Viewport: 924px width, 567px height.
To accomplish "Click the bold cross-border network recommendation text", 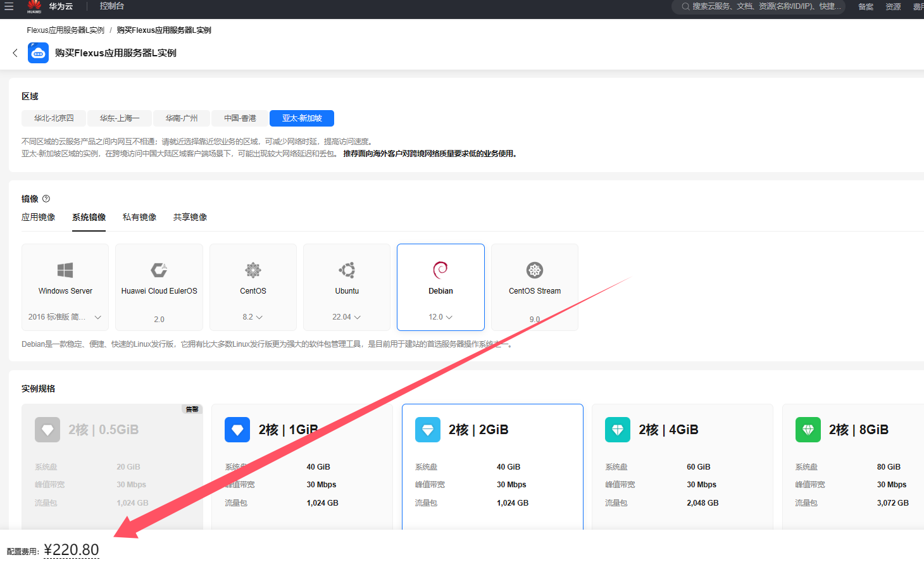I will pos(431,154).
